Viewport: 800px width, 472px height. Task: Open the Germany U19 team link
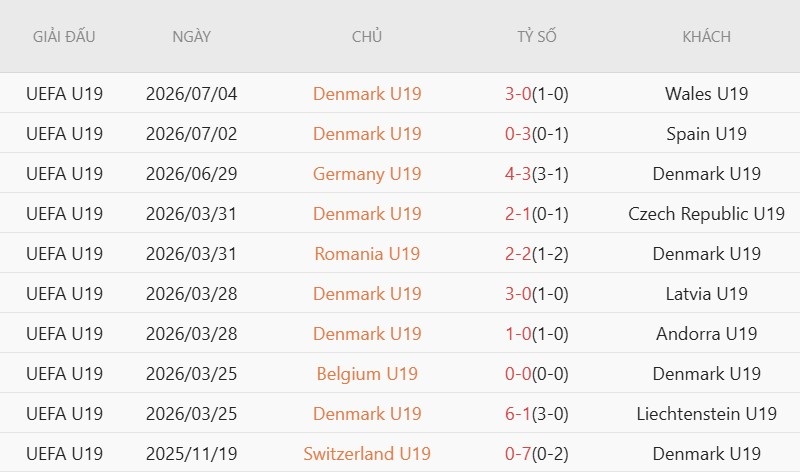point(367,174)
